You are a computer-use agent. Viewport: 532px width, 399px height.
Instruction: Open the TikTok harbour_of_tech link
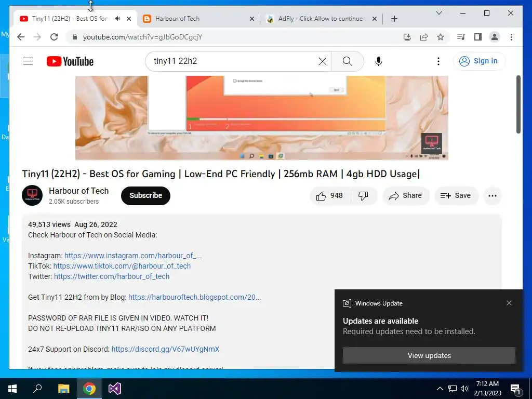tap(122, 266)
